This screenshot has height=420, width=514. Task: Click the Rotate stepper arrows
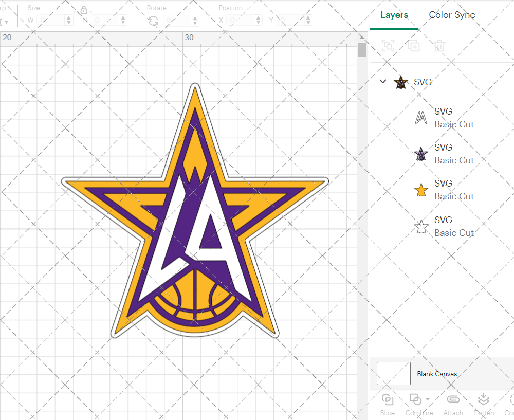(x=195, y=21)
